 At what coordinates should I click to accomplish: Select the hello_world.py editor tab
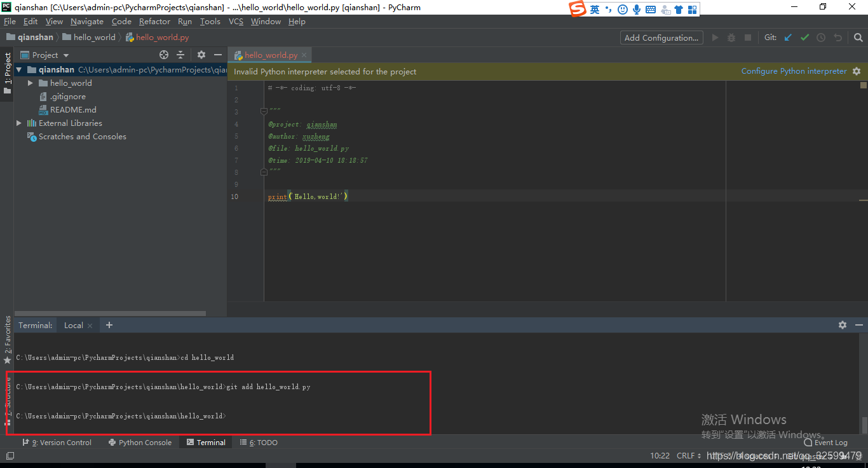pyautogui.click(x=271, y=55)
